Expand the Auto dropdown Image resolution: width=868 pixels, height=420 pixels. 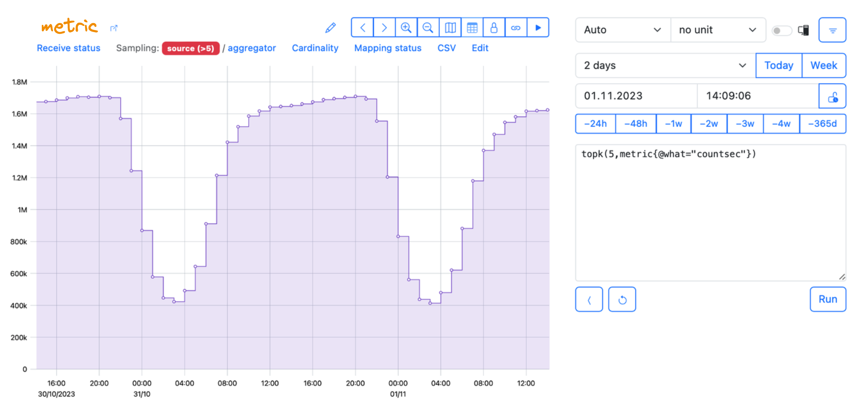point(623,30)
